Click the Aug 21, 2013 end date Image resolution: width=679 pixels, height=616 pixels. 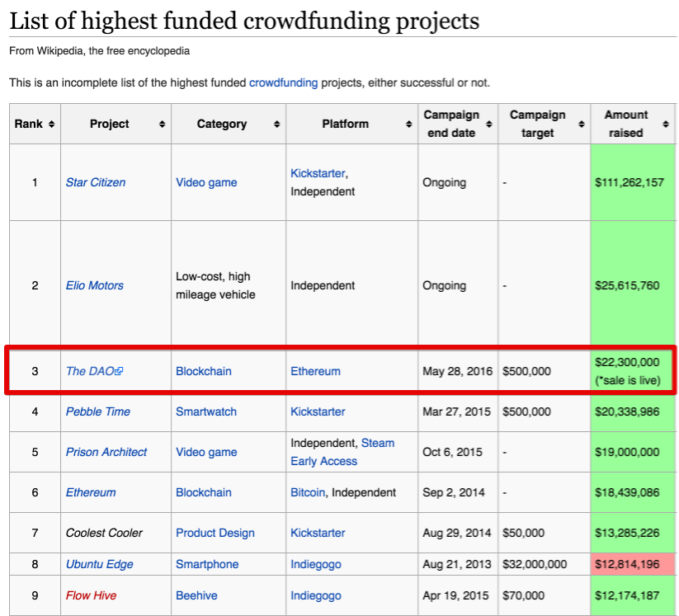(457, 564)
